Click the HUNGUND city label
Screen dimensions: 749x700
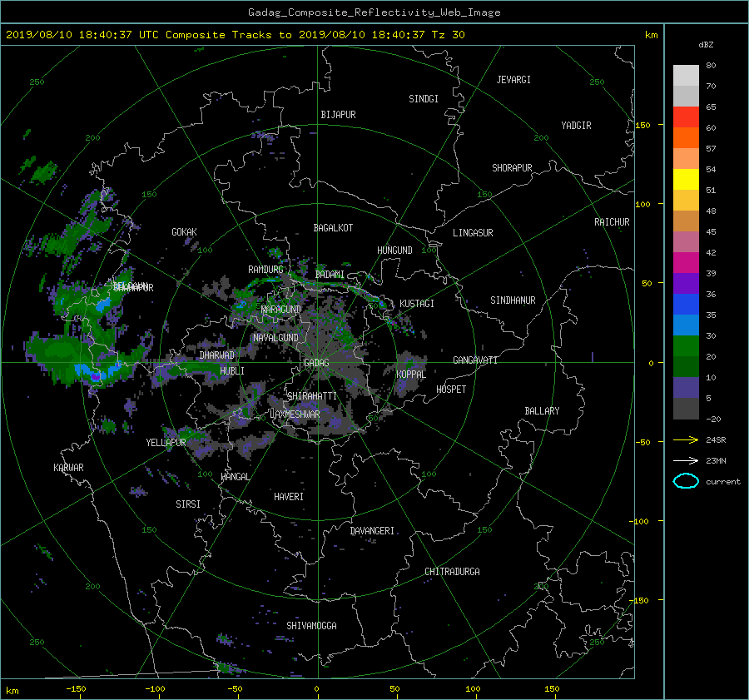(x=394, y=251)
